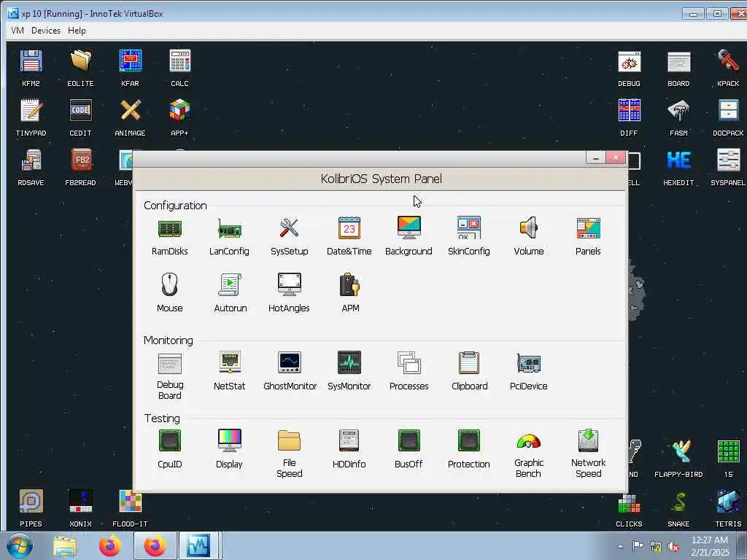The width and height of the screenshot is (747, 560).
Task: Launch the CLICKS game
Action: pos(630,510)
